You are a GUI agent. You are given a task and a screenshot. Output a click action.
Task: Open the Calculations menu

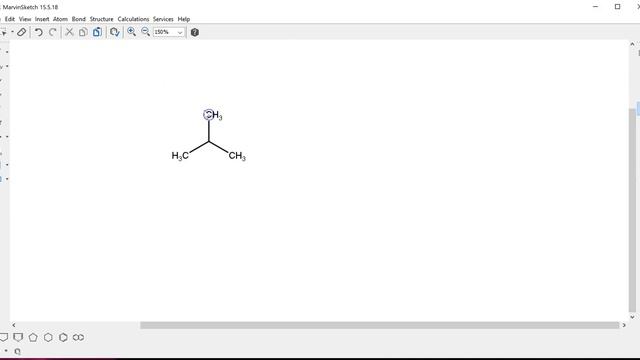[133, 19]
